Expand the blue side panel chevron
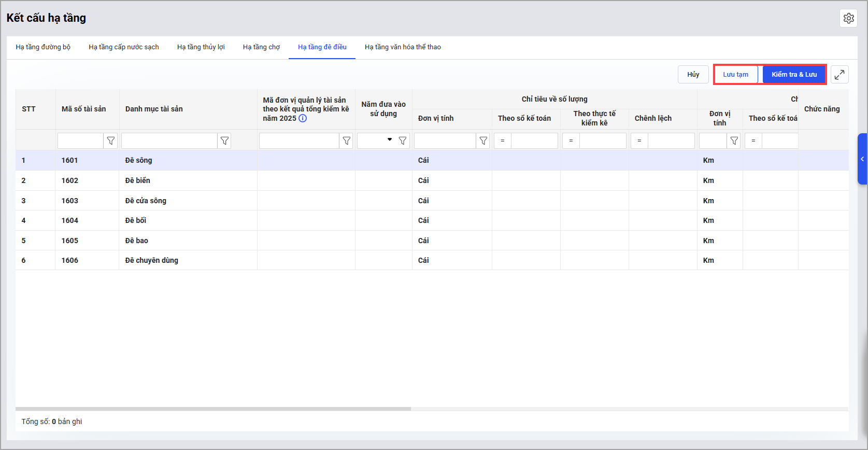The width and height of the screenshot is (868, 450). pyautogui.click(x=862, y=159)
